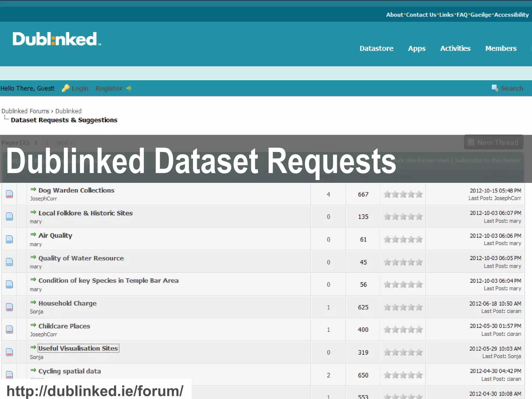Click the Register link

[109, 89]
